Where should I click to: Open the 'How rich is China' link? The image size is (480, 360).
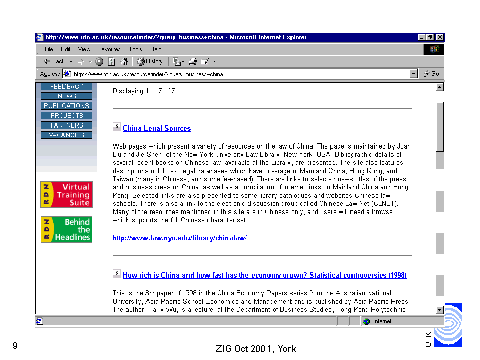click(265, 275)
